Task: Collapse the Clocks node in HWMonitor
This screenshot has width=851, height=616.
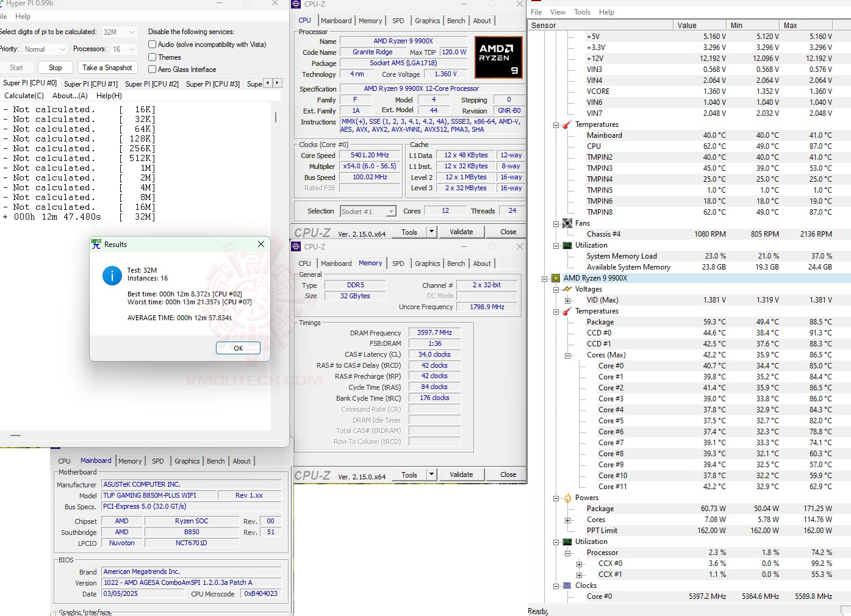Action: (x=556, y=586)
